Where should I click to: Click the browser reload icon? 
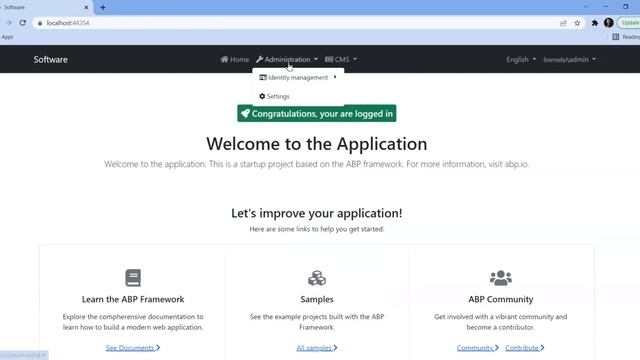pos(23,23)
